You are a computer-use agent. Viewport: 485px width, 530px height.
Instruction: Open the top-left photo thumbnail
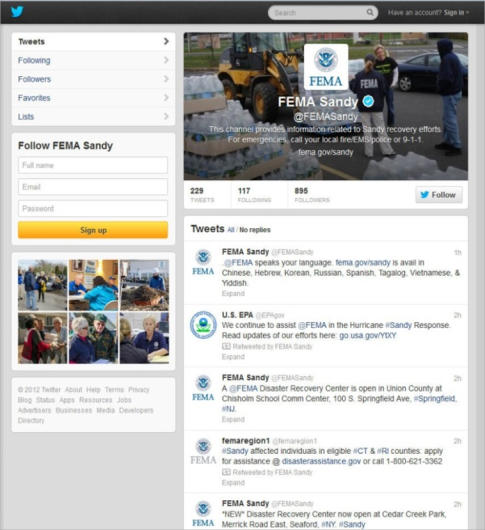pyautogui.click(x=42, y=285)
